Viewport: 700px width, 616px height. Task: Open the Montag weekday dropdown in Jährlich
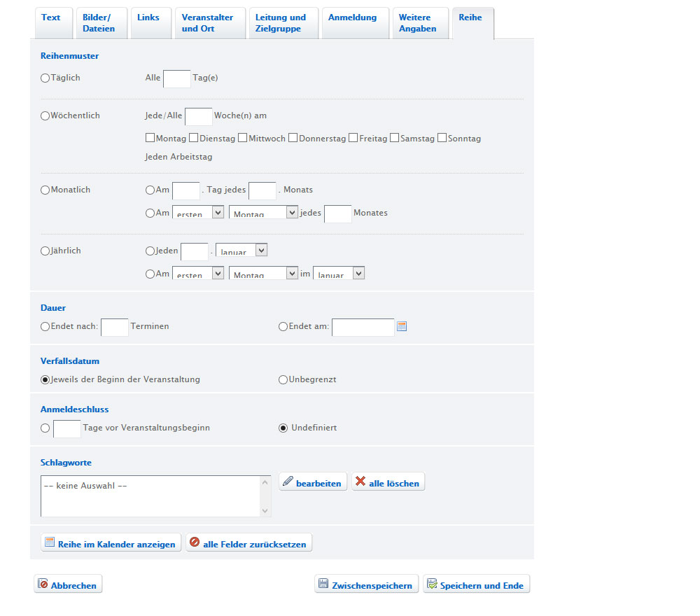coord(263,273)
